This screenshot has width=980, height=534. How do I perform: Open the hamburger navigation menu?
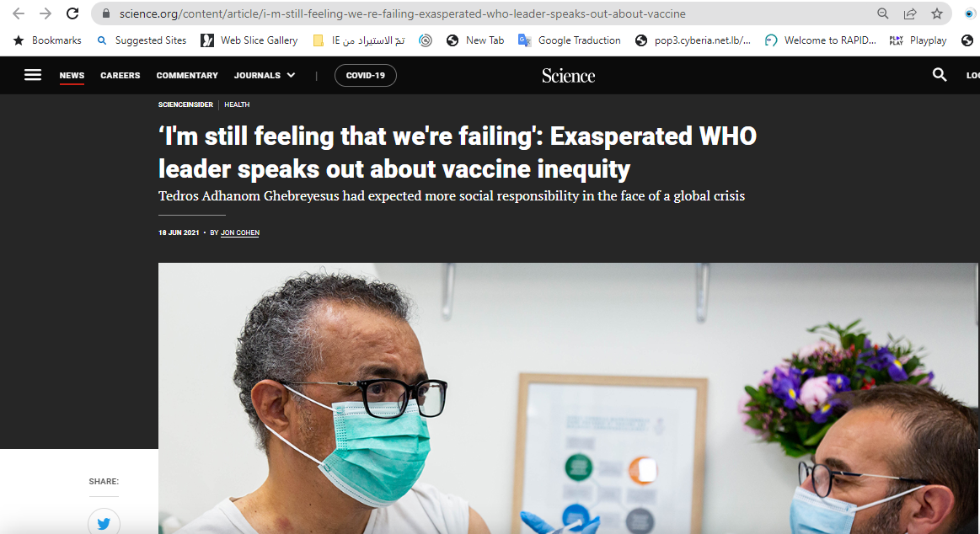click(33, 75)
